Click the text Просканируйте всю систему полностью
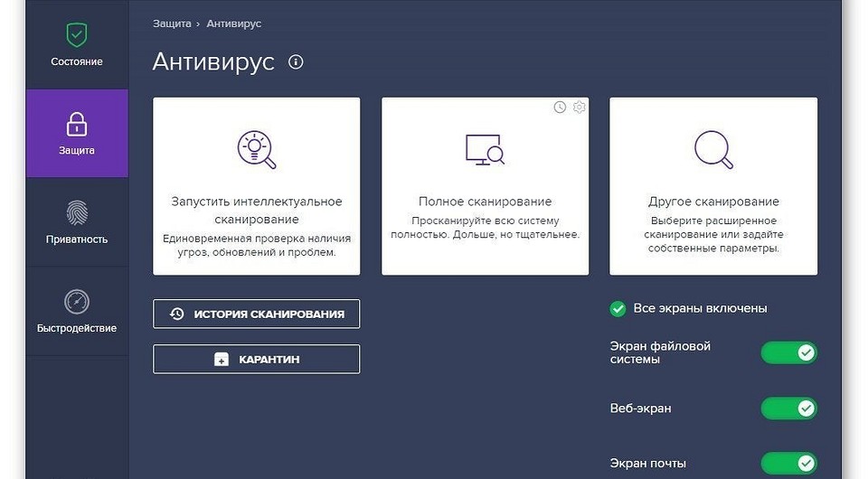The image size is (868, 479). [485, 228]
